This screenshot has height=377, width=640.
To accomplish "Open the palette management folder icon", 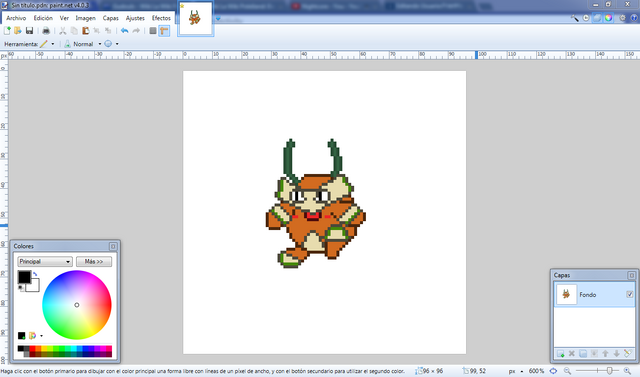I will [32, 335].
